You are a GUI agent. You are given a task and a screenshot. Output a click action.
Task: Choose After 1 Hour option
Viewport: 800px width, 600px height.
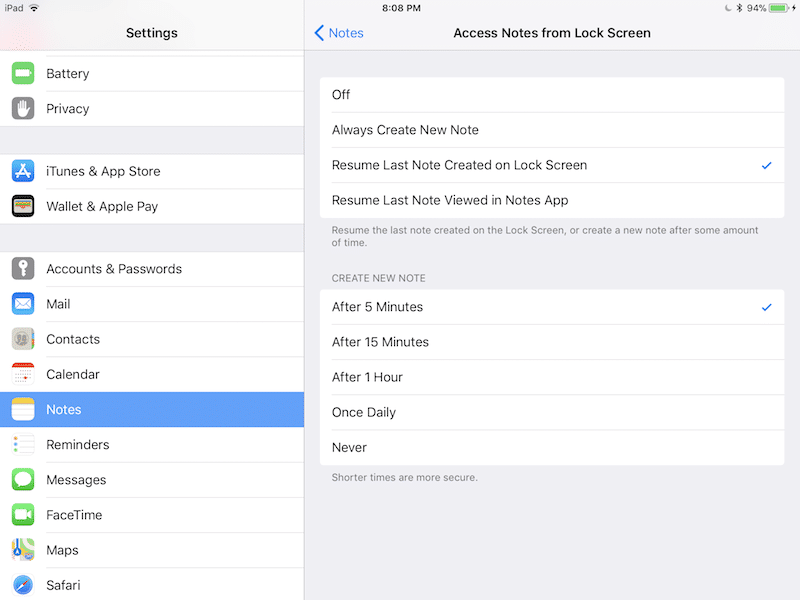[552, 377]
